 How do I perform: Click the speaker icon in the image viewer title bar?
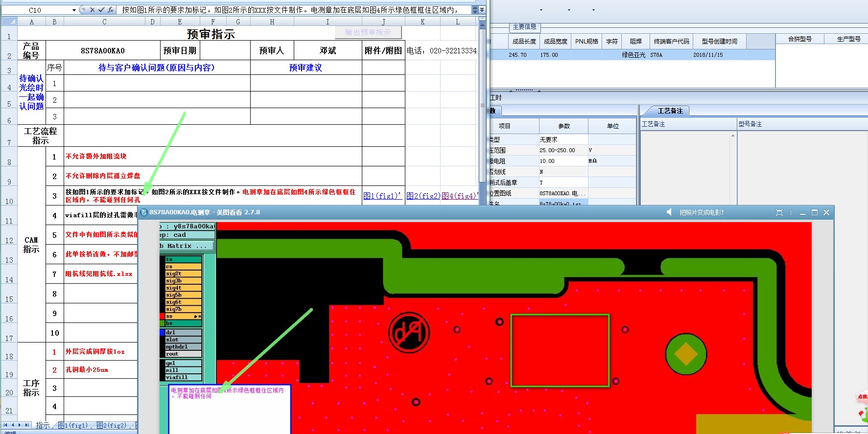(669, 212)
